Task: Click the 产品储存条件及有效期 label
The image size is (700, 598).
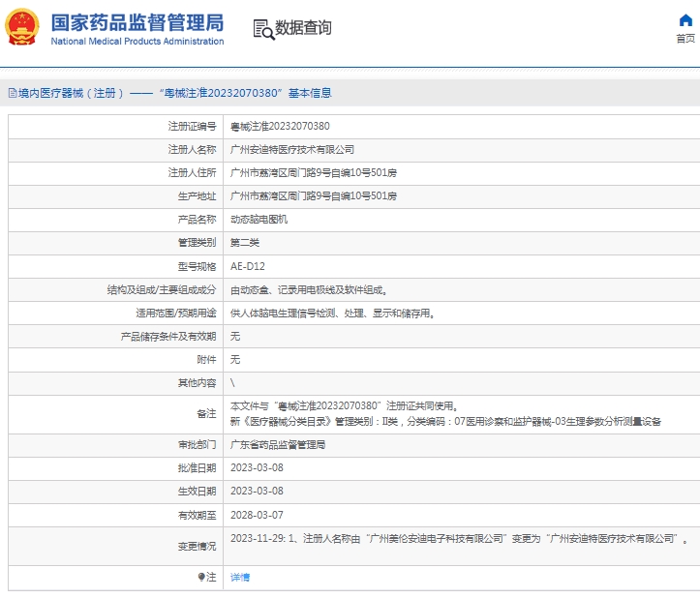Action: [168, 337]
